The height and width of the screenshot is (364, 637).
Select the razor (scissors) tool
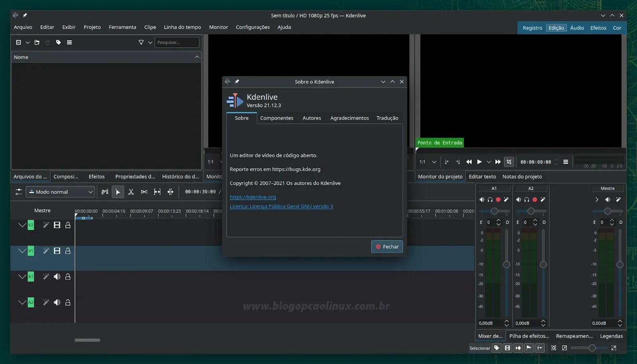pyautogui.click(x=131, y=192)
